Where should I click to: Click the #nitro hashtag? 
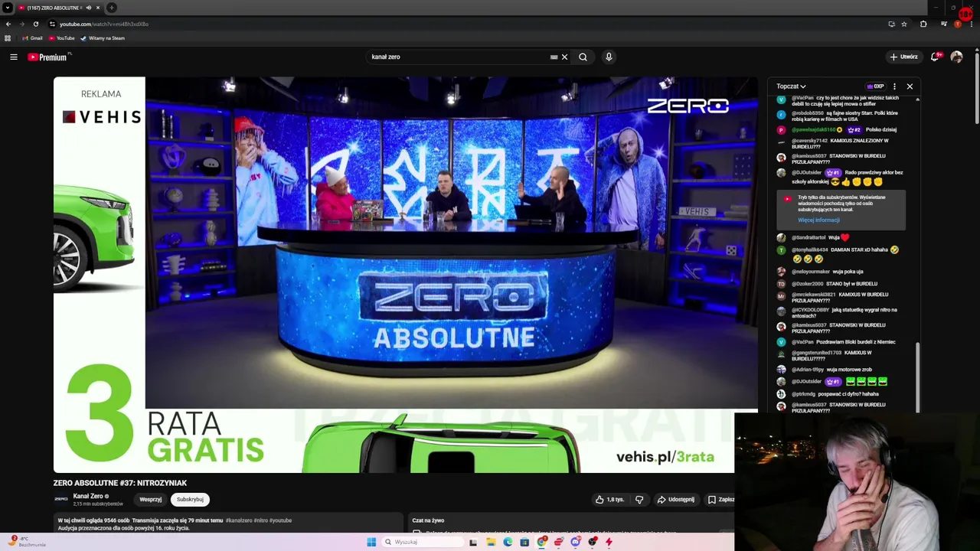click(x=260, y=520)
